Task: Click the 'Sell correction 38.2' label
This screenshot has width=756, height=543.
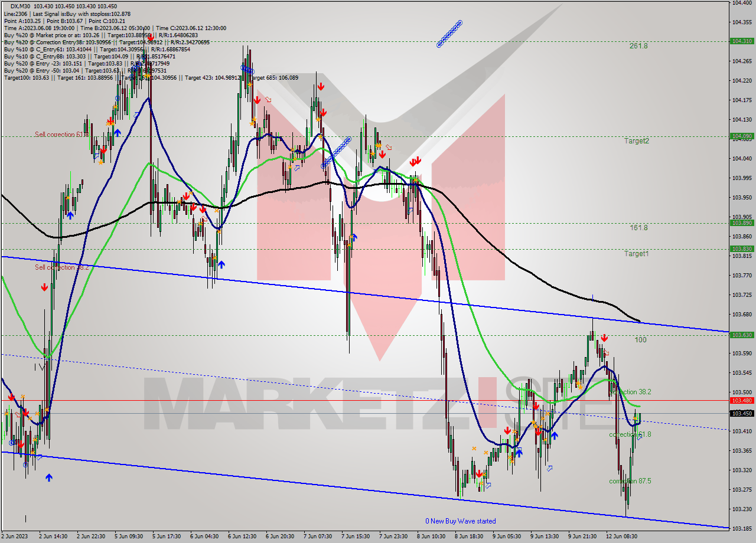Action: point(63,267)
